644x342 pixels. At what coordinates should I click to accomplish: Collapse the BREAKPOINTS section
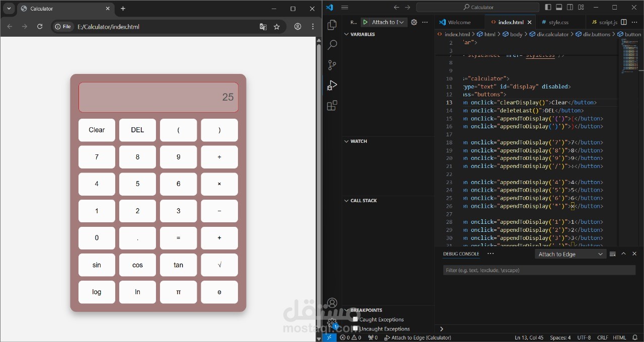pos(364,310)
